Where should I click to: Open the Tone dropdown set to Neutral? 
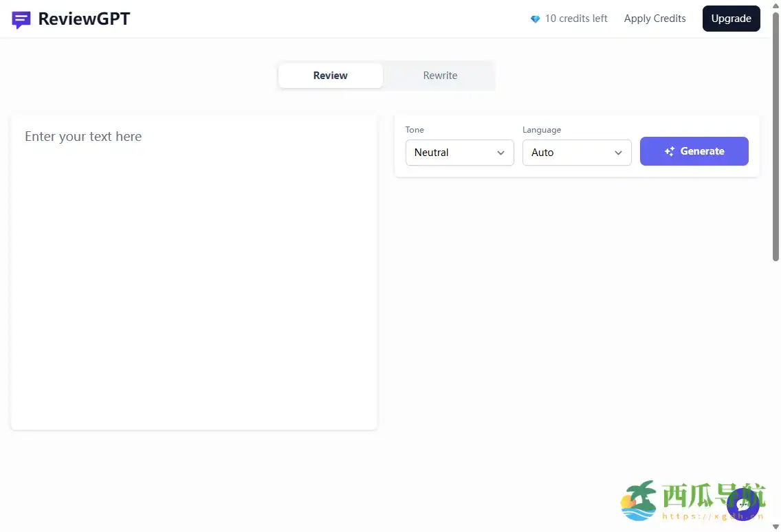click(x=459, y=153)
